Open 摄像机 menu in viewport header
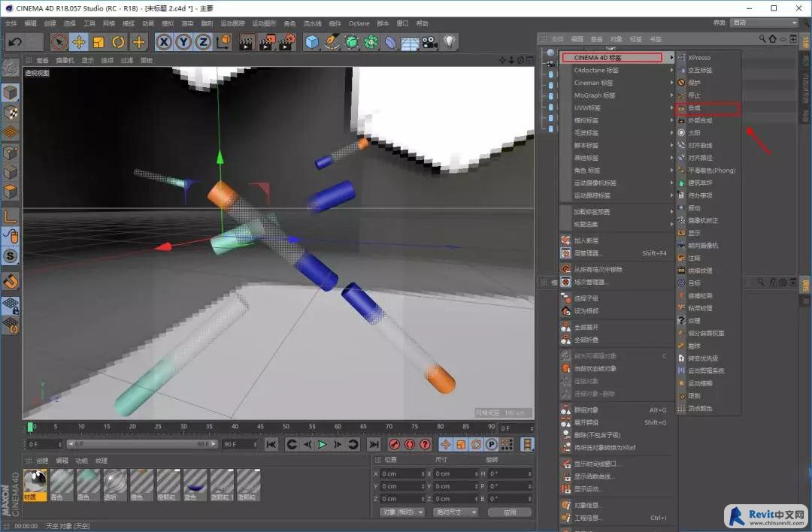812x532 pixels. [65, 61]
